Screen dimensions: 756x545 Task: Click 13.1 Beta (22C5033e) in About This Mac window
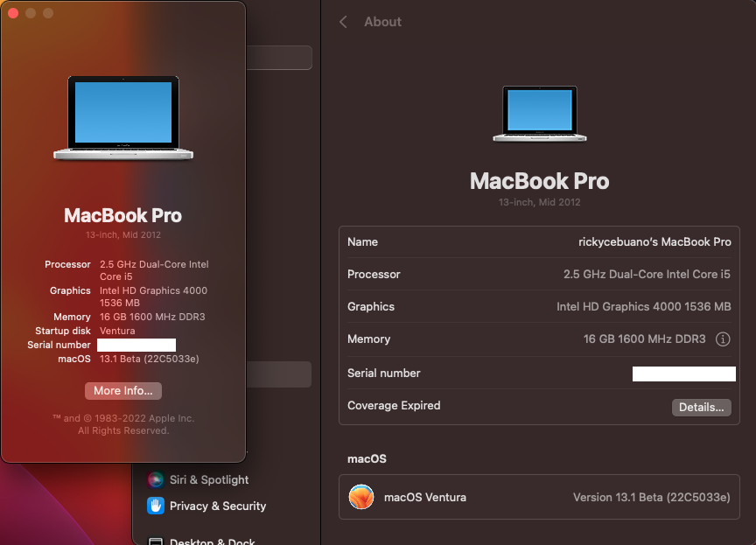coord(149,359)
